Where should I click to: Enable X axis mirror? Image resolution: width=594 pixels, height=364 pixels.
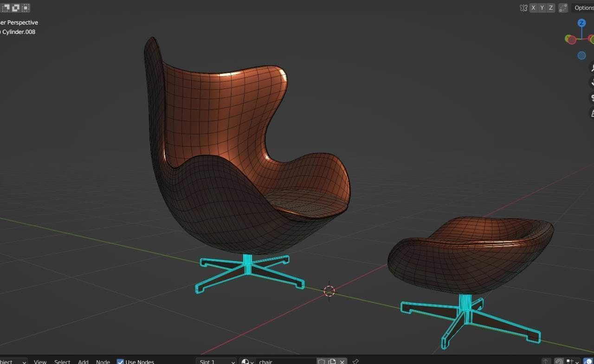[533, 8]
